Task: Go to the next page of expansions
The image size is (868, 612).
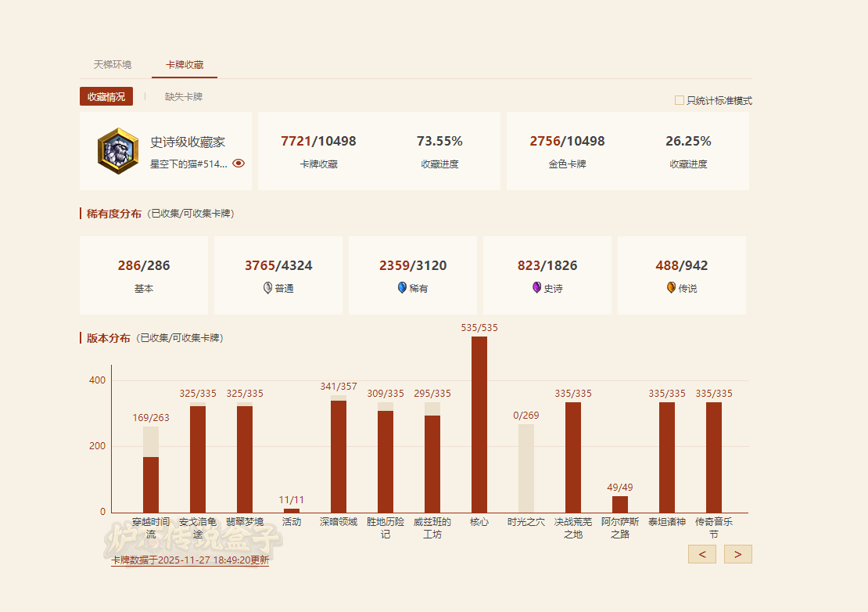Action: [x=737, y=554]
